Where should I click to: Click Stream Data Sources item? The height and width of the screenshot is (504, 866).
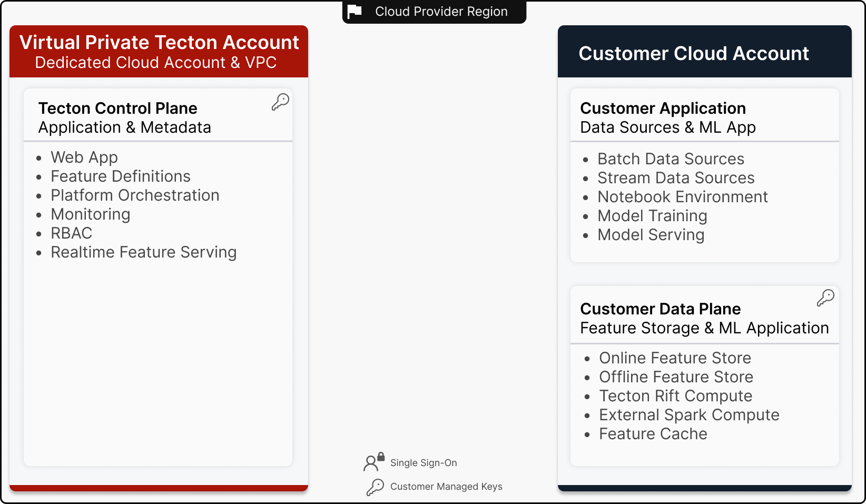coord(676,178)
